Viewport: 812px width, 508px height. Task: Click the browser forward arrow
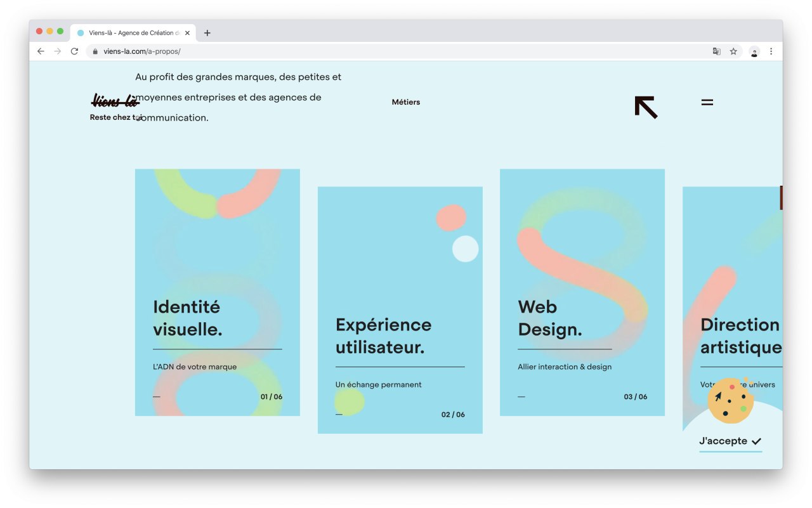click(58, 51)
